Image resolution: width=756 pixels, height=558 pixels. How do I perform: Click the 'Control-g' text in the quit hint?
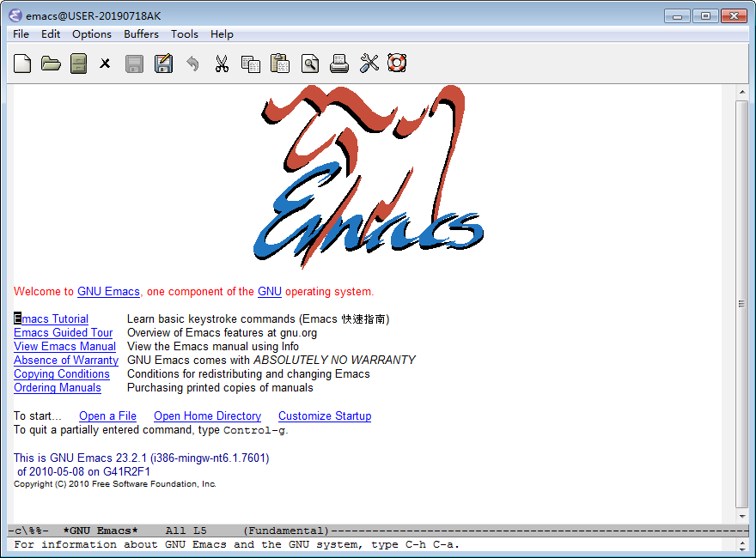pos(254,430)
